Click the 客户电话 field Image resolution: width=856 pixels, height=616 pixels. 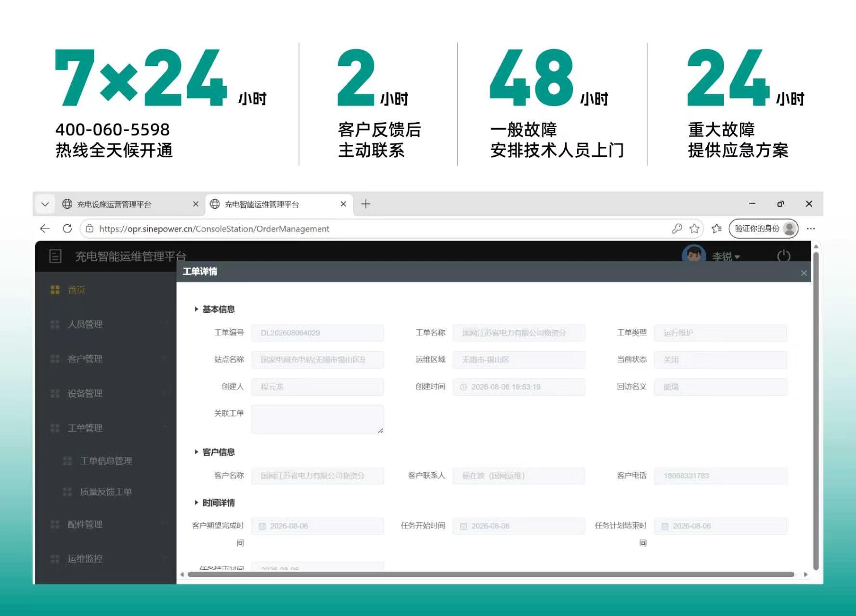[720, 476]
